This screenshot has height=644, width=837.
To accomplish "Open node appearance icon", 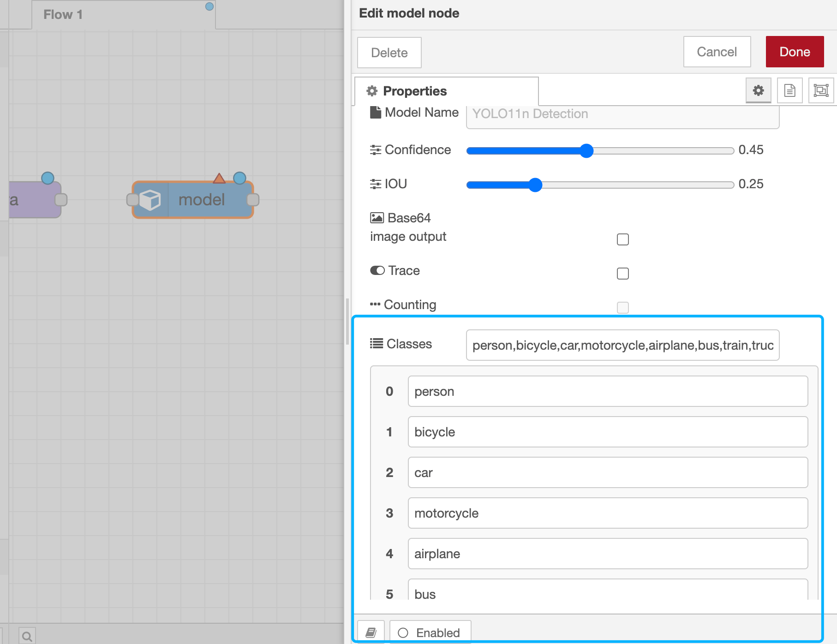I will tap(821, 90).
